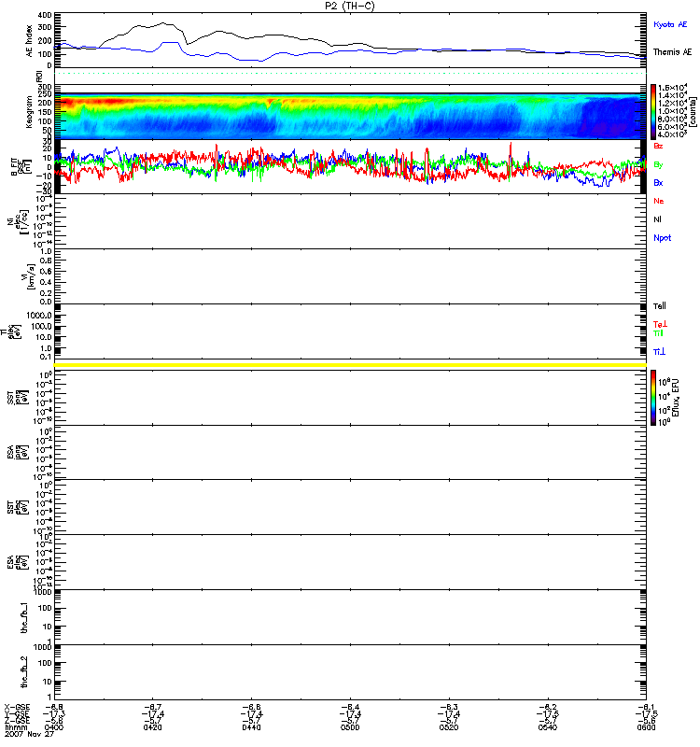Select the blue Npot legend entry
The height and width of the screenshot is (747, 700).
click(x=662, y=238)
